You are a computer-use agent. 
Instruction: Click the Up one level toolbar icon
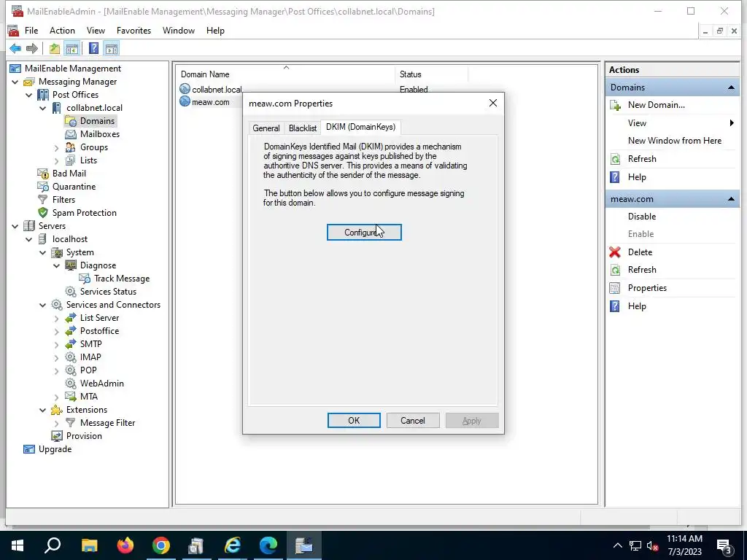pyautogui.click(x=55, y=48)
